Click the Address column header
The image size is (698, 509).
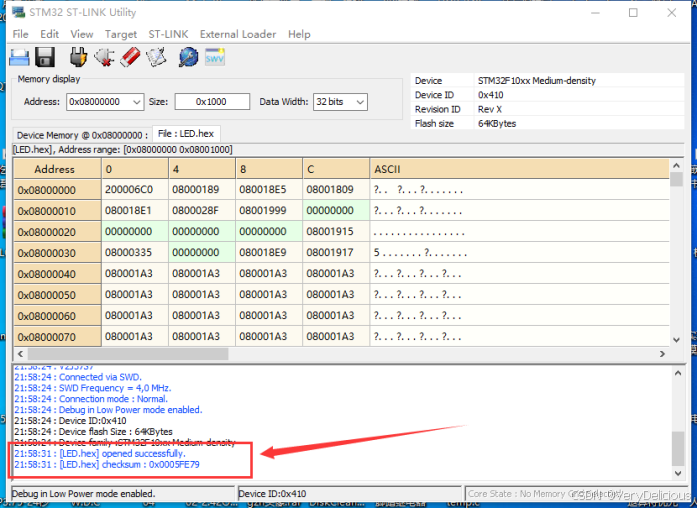(x=57, y=169)
